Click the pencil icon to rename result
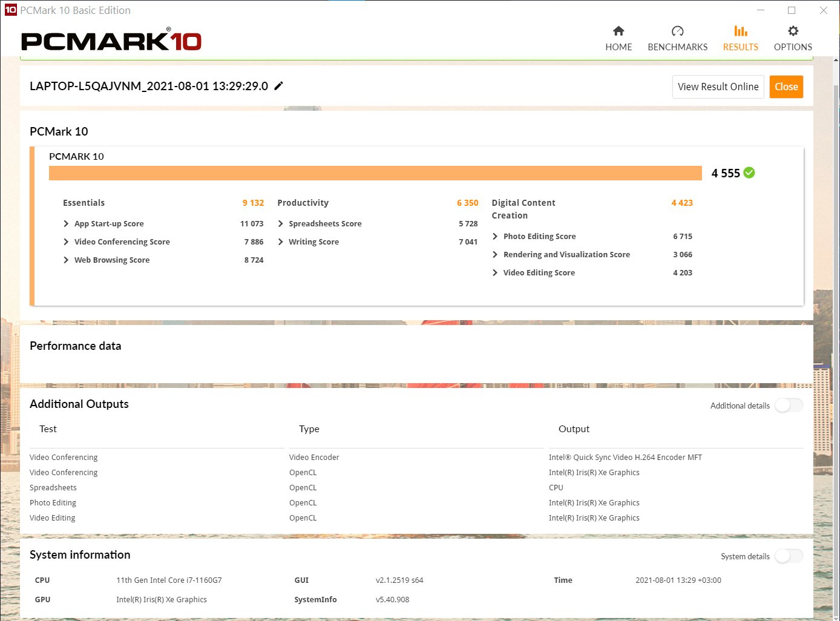Screen dimensions: 840x621 (278, 86)
